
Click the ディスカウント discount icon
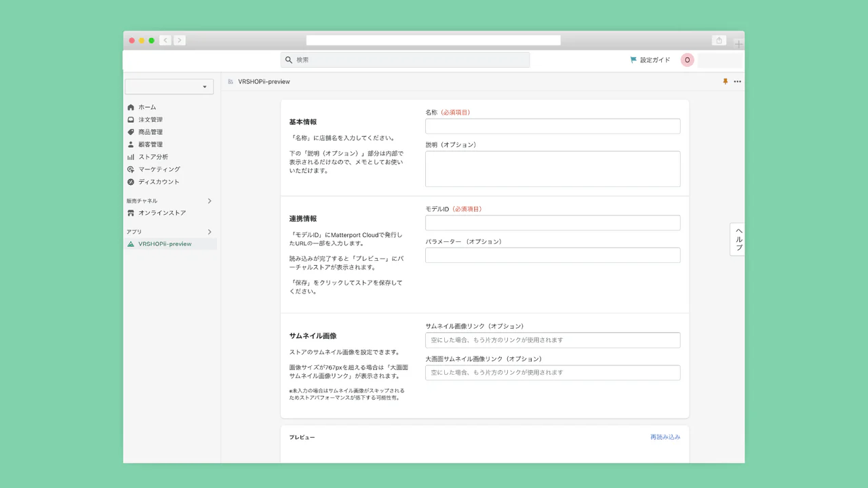(x=131, y=182)
